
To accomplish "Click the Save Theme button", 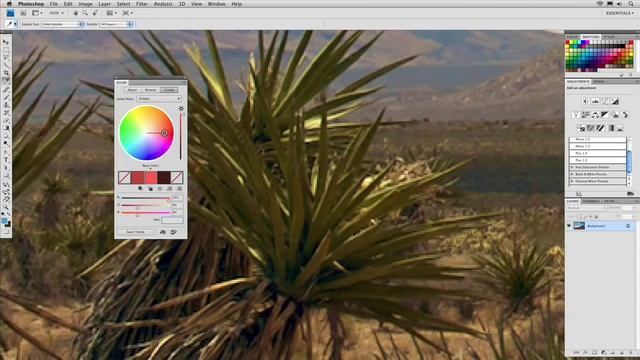I will pyautogui.click(x=136, y=232).
